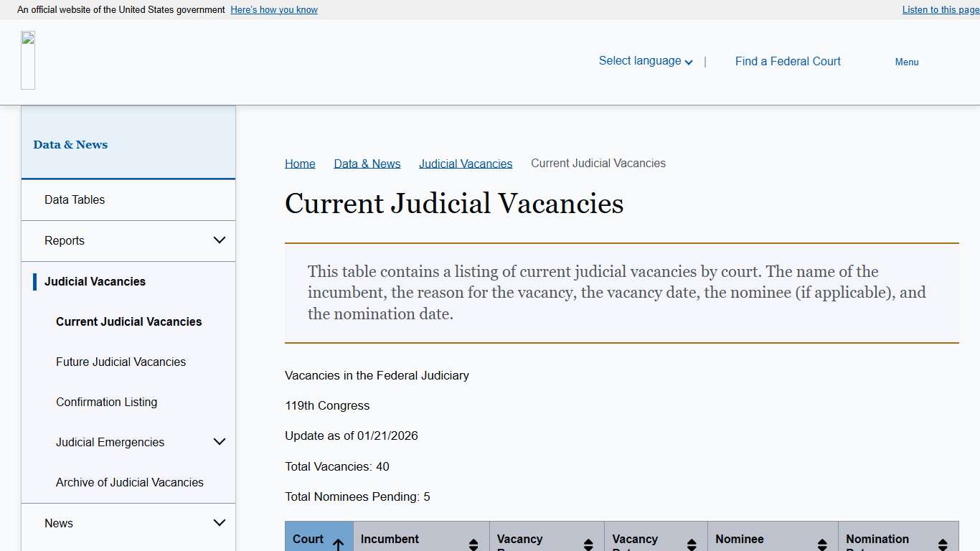Open Future Judicial Vacancies from sidebar
The height and width of the screenshot is (551, 980).
121,362
